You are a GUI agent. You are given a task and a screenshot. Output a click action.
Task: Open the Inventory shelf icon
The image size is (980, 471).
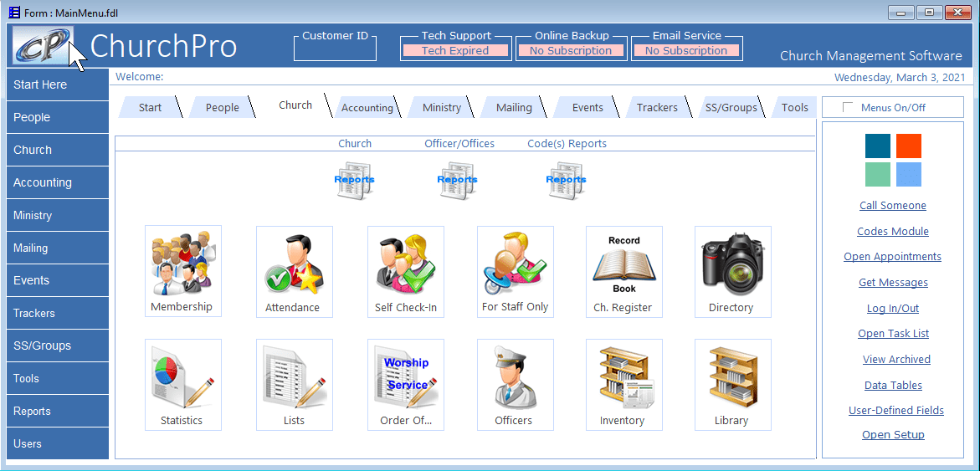(x=623, y=385)
